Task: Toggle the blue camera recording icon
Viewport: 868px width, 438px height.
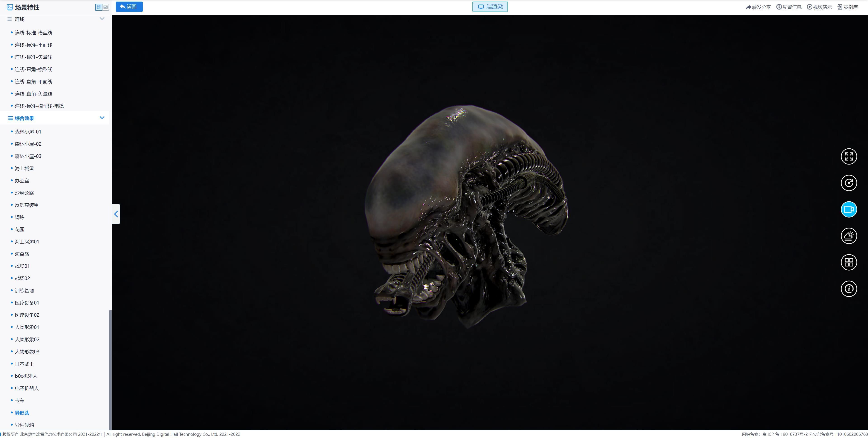Action: tap(849, 209)
